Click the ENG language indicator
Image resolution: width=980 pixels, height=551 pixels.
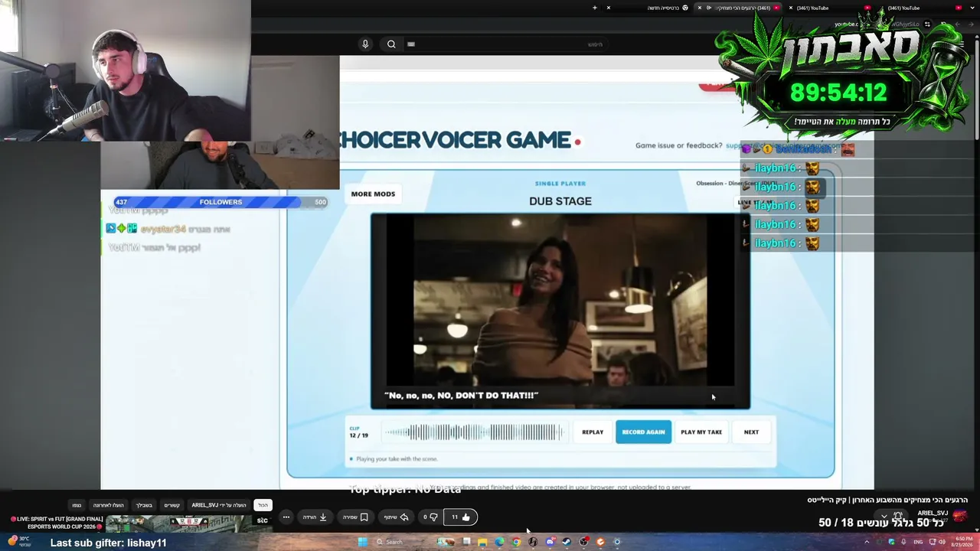pyautogui.click(x=918, y=542)
